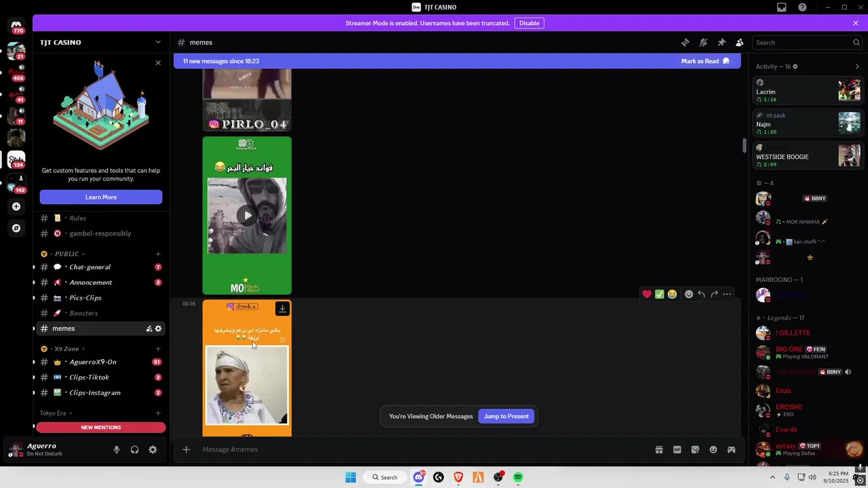Open Spotify from taskbar
This screenshot has width=868, height=488.
(x=518, y=477)
